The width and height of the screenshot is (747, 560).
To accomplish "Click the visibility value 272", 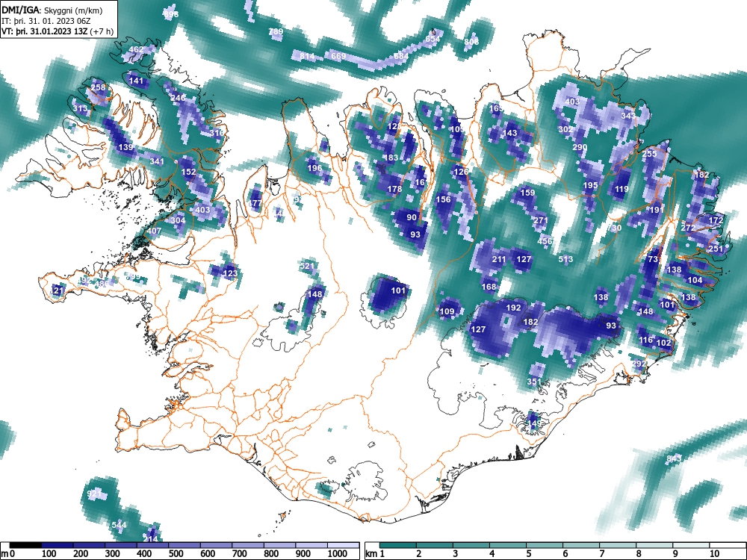I will coord(688,228).
